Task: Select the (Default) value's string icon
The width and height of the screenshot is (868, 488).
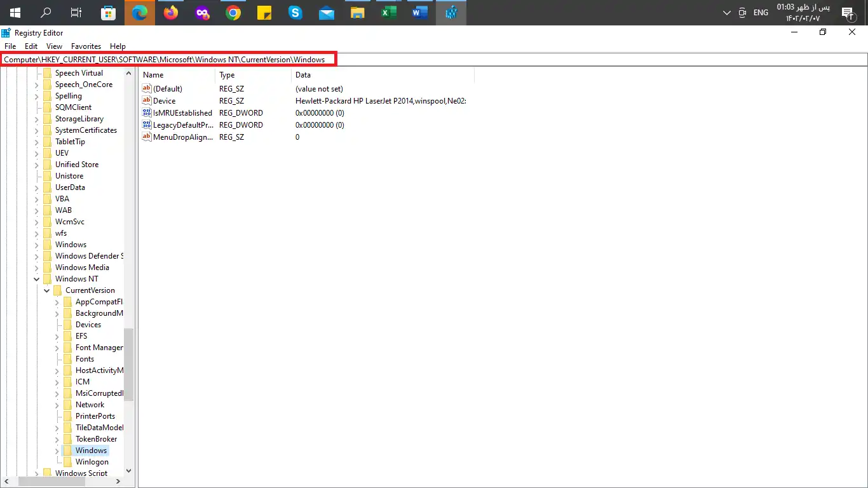Action: pos(147,89)
